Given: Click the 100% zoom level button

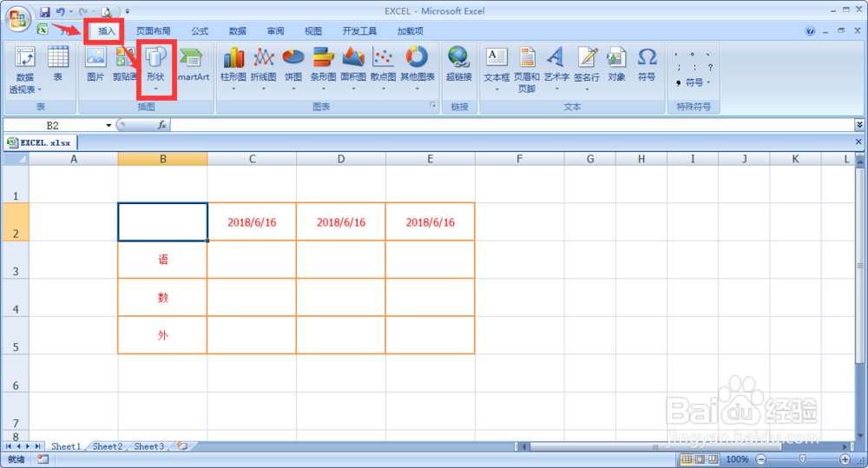Looking at the screenshot, I should click(737, 459).
